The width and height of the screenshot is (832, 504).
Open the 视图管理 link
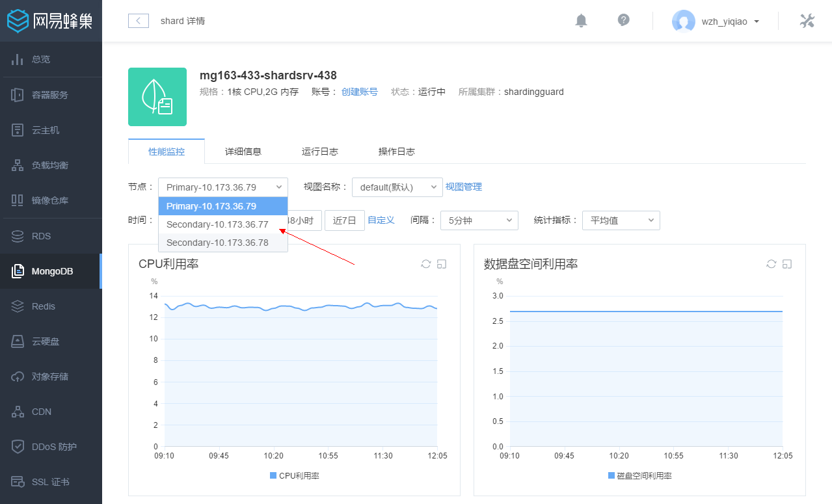(464, 187)
